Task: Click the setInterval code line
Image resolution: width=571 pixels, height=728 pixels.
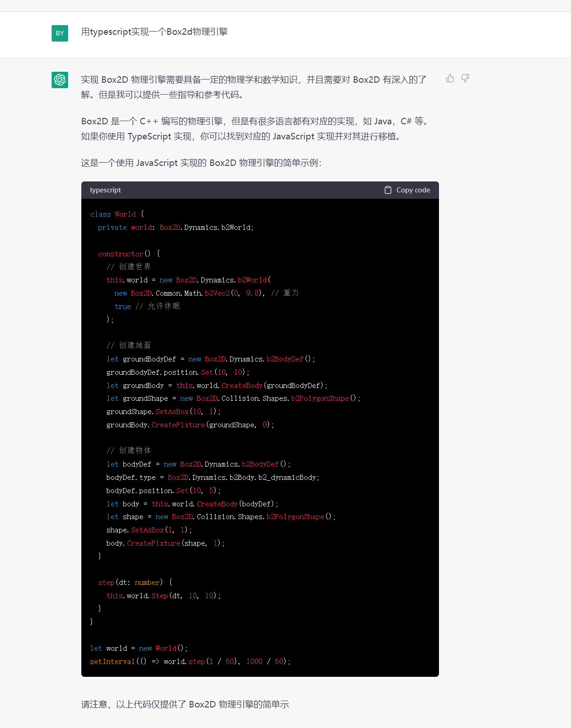Action: [190, 661]
